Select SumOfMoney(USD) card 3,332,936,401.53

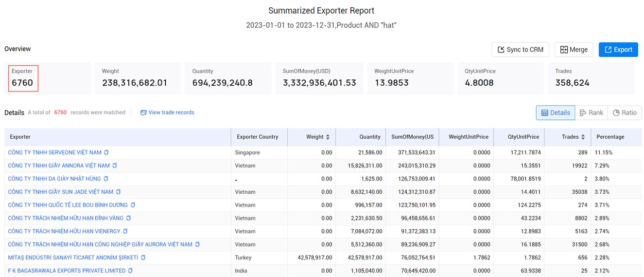[319, 78]
